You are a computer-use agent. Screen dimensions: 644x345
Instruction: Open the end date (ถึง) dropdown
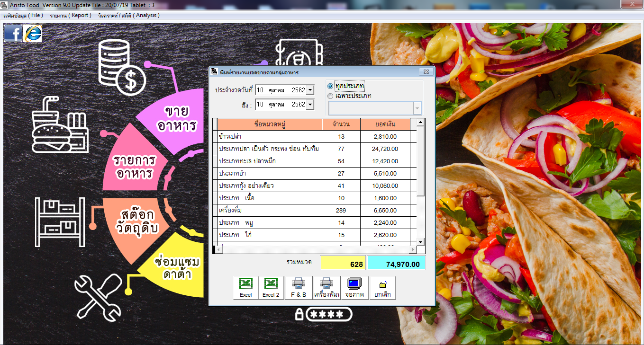pyautogui.click(x=310, y=104)
